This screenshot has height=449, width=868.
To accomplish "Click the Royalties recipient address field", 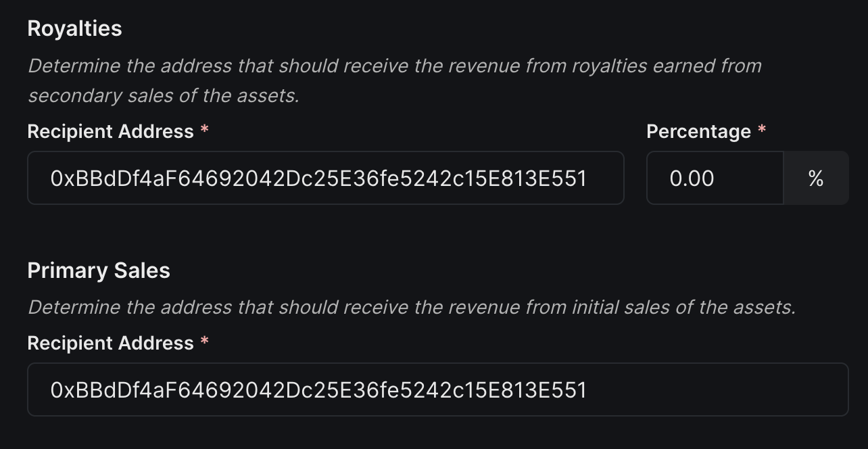I will pos(325,178).
